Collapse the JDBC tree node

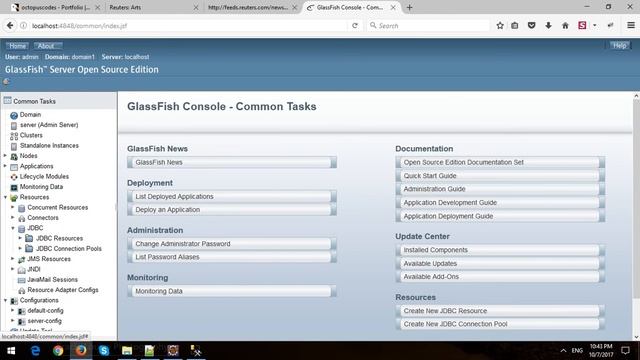click(x=13, y=228)
